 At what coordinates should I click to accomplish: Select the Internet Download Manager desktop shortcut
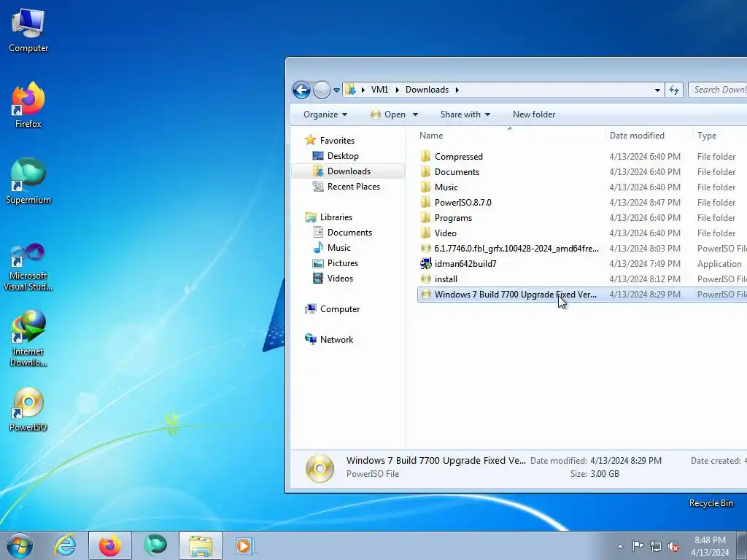tap(28, 338)
